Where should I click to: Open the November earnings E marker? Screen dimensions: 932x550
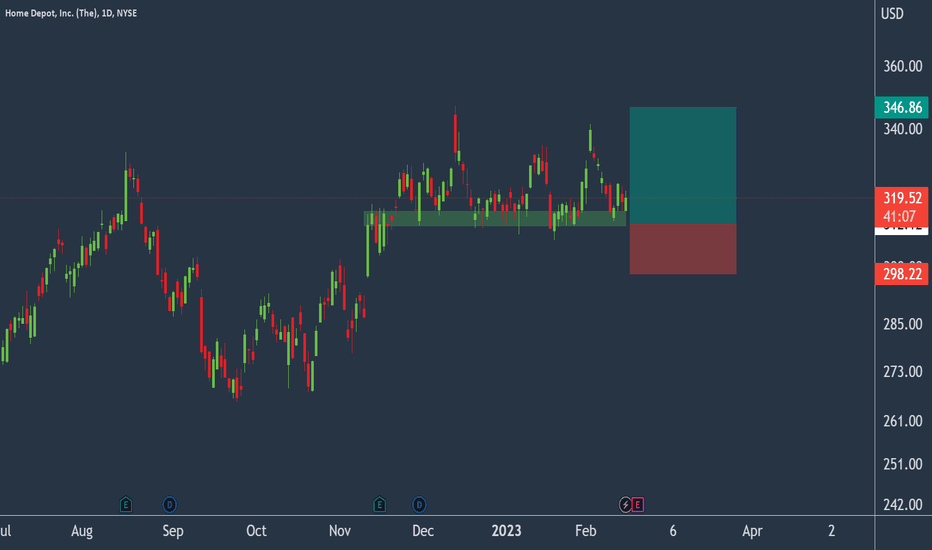(x=379, y=505)
